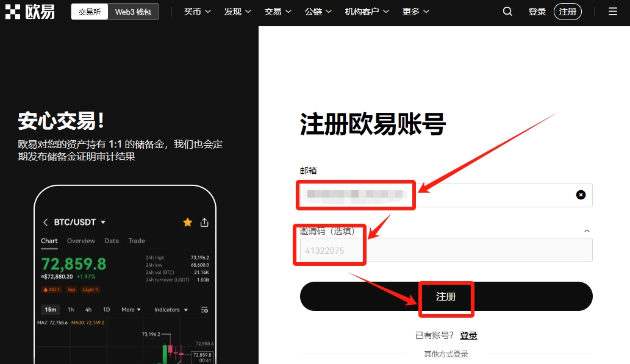Clear the email field with the X icon
The width and height of the screenshot is (630, 364).
[581, 195]
